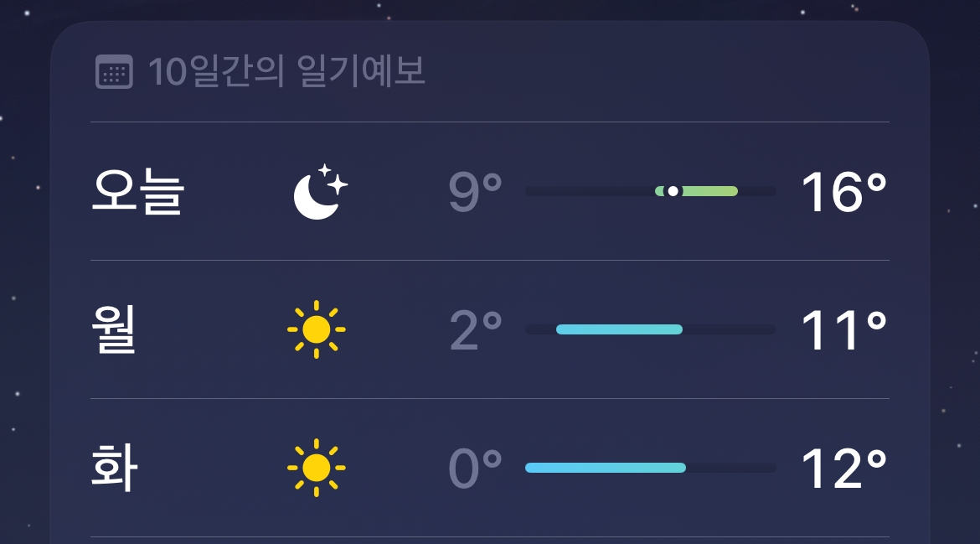Viewport: 980px width, 544px height.
Task: Click Tuesday's low temperature 0°
Action: (x=475, y=469)
